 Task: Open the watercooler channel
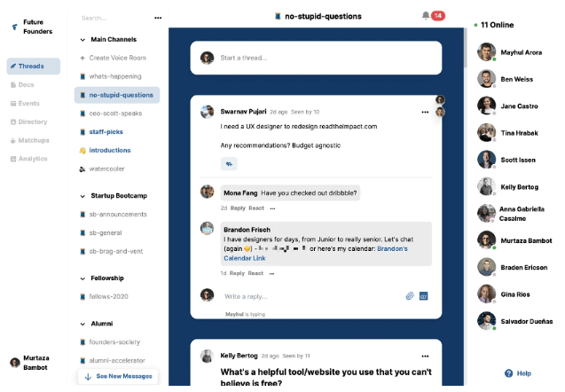tap(106, 168)
